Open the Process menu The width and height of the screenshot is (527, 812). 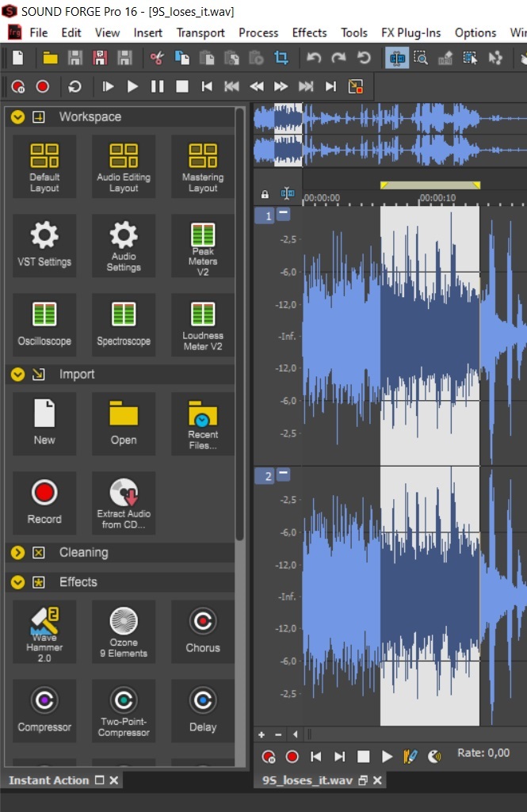tap(258, 32)
